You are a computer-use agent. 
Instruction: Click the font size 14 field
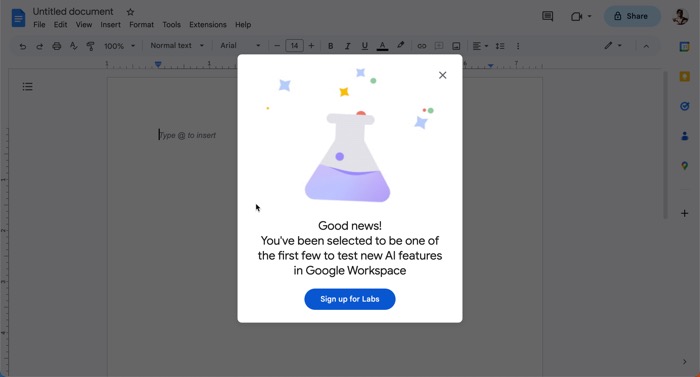point(294,46)
